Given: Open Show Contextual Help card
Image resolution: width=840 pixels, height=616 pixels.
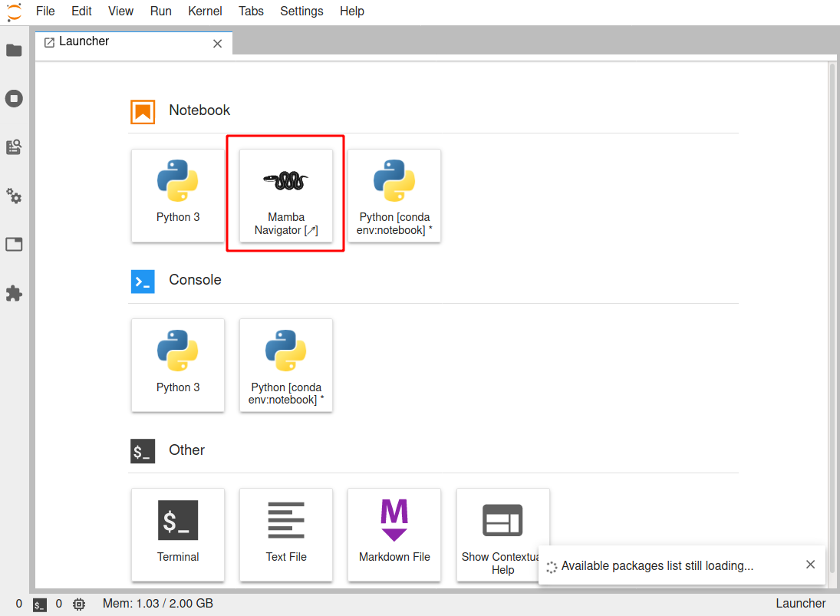Looking at the screenshot, I should (x=502, y=535).
